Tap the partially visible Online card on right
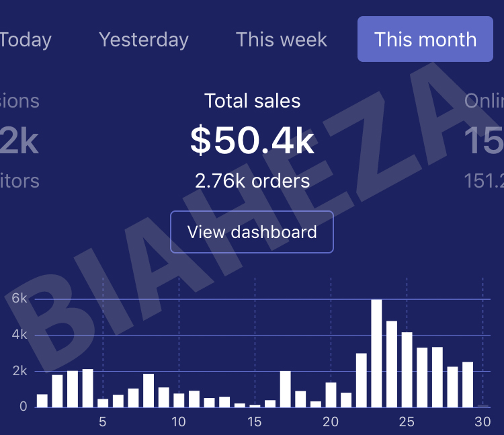Screen dimensions: 504x435 pos(484,141)
